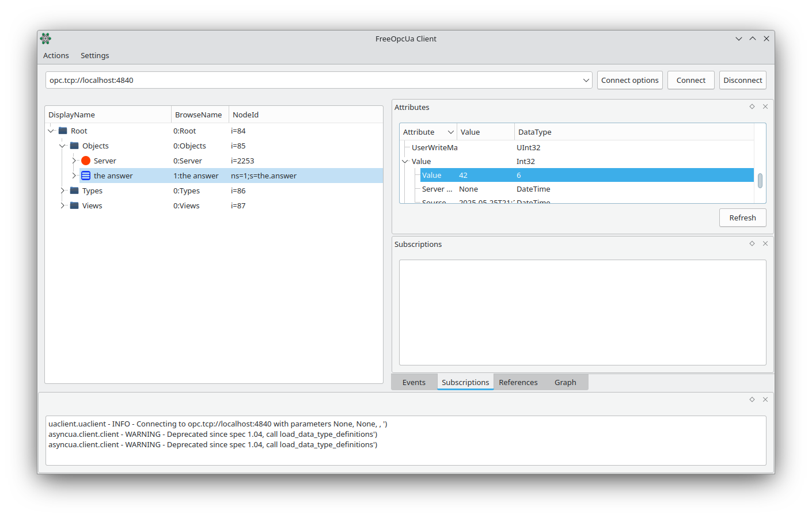Switch to the Subscriptions tab
812x518 pixels.
tap(465, 382)
